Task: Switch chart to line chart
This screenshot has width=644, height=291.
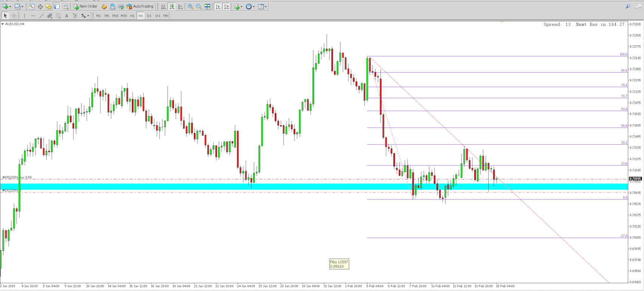Action: (x=180, y=6)
